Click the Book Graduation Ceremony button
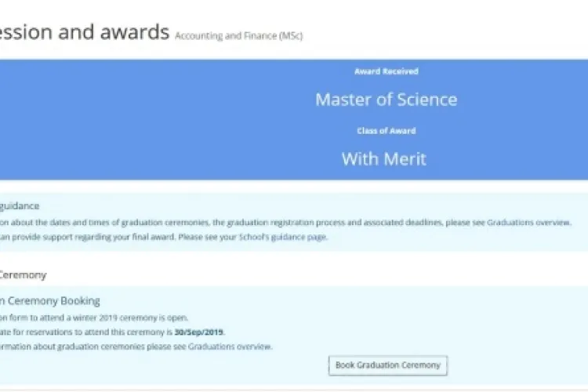Screen dimensions: 588x392 coord(388,365)
